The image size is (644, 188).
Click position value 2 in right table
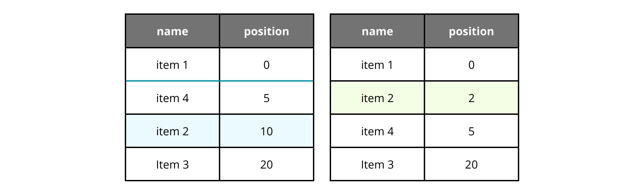[471, 98]
